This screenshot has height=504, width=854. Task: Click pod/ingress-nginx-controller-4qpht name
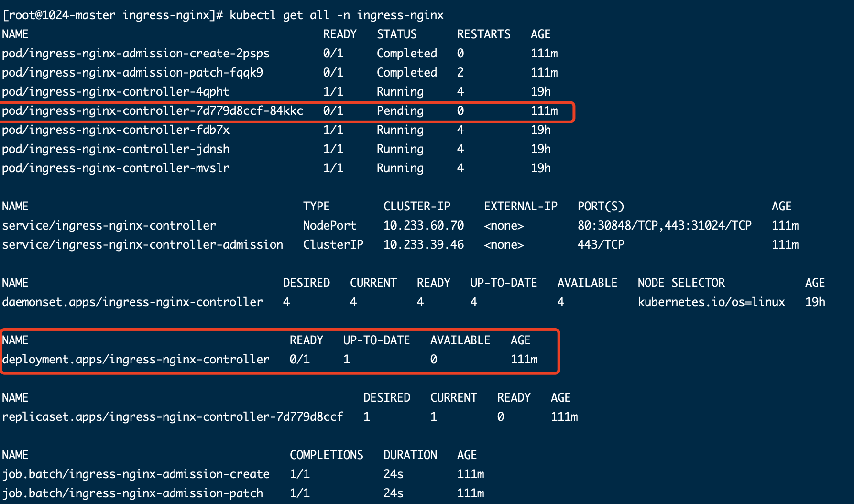(x=116, y=92)
